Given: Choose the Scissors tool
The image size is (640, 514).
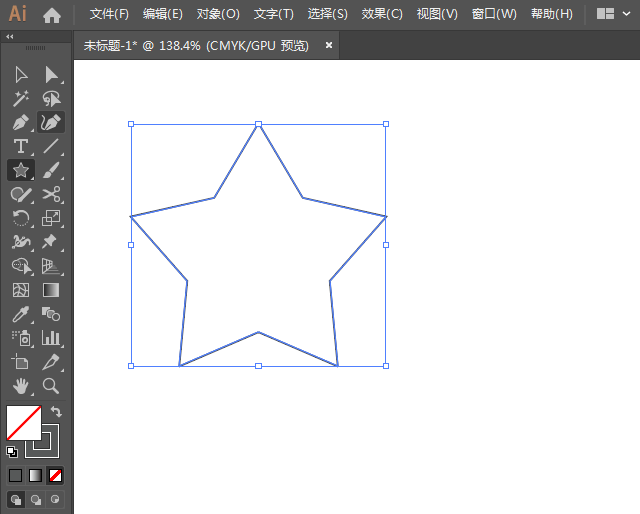Looking at the screenshot, I should coord(51,194).
